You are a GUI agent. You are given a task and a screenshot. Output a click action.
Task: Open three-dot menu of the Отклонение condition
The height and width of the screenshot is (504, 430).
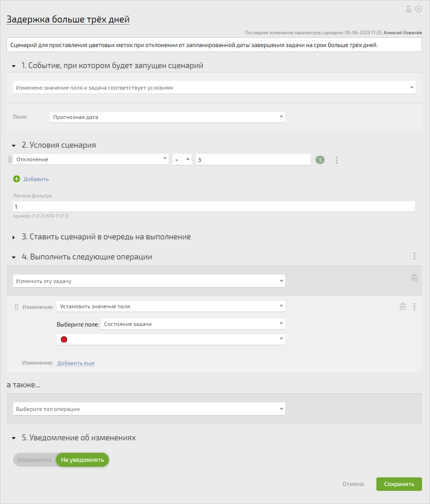point(337,160)
